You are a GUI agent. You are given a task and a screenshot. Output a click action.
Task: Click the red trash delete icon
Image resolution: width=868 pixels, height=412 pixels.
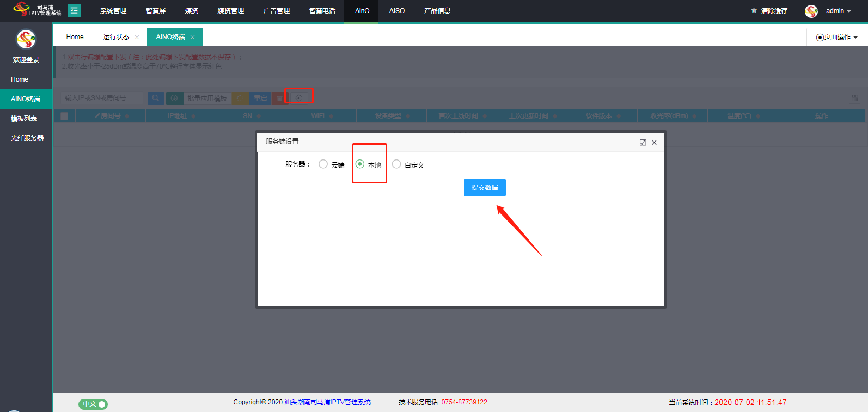click(x=279, y=98)
